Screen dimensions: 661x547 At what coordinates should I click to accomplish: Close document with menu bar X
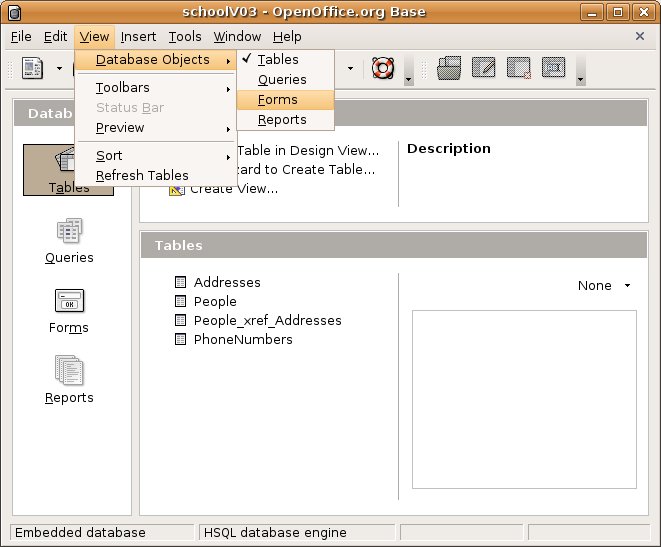[x=640, y=36]
